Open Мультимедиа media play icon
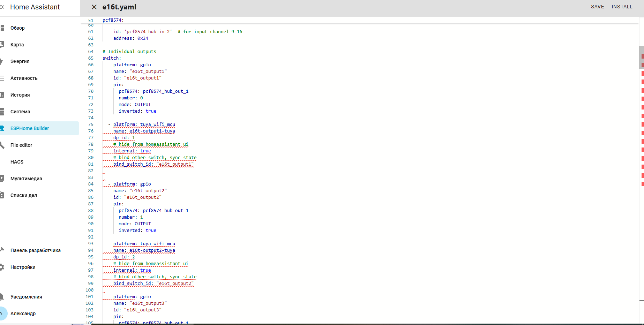Viewport: 644px width, 325px height. tap(2, 179)
